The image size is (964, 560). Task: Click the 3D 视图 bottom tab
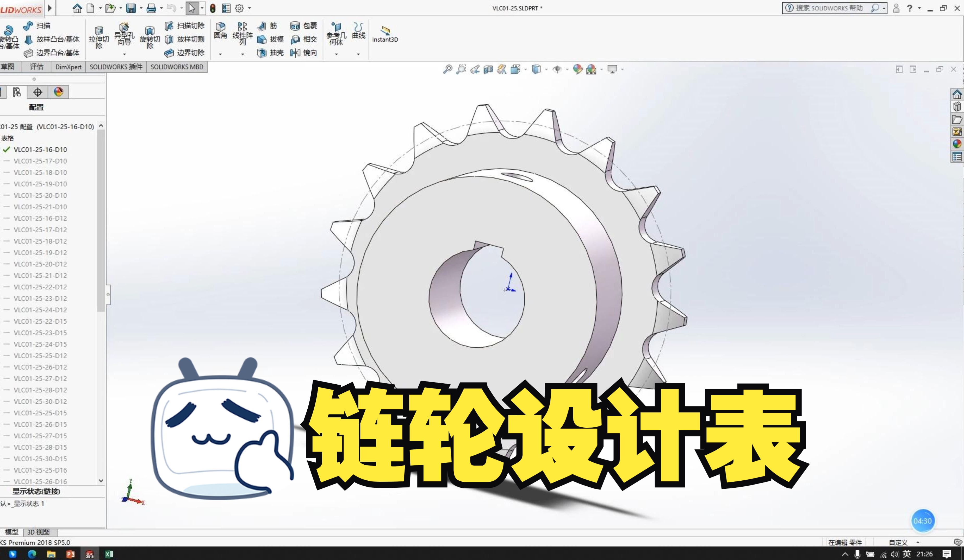pos(38,532)
